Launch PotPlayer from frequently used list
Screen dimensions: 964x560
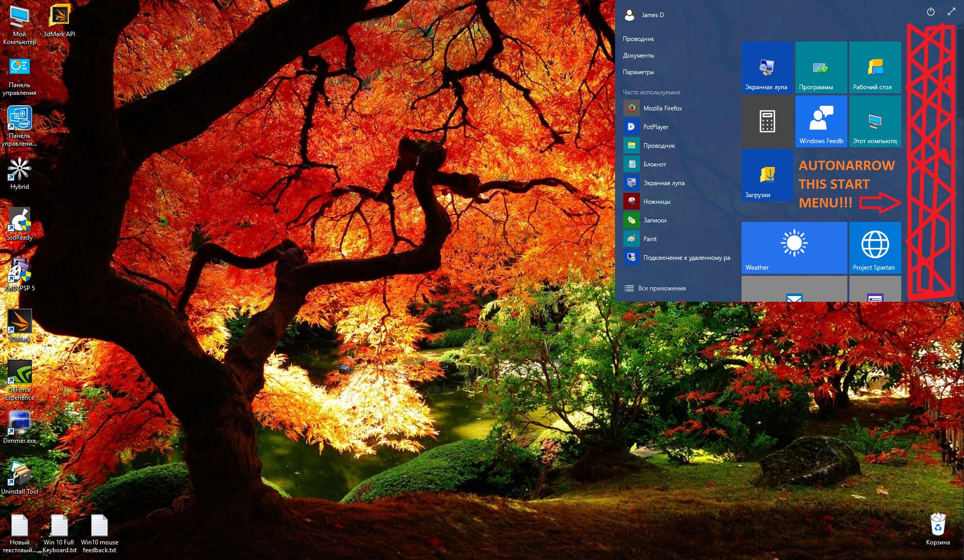pyautogui.click(x=678, y=127)
